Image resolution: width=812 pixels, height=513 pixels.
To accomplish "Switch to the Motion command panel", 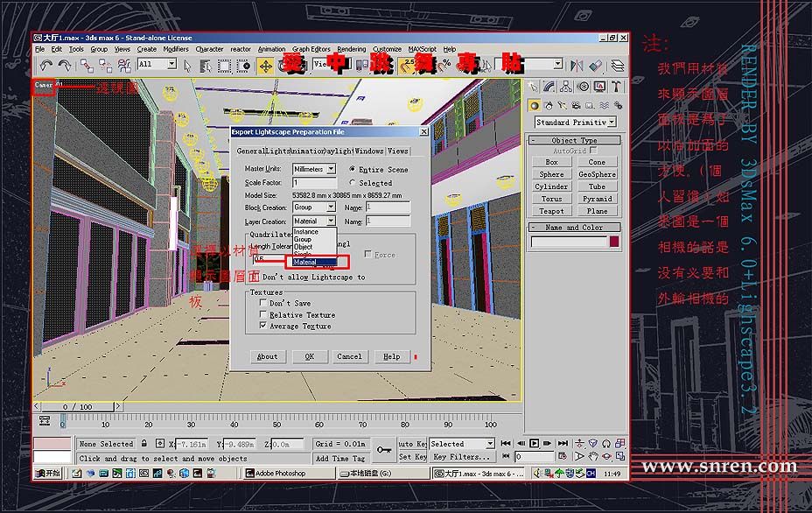I will [x=583, y=87].
